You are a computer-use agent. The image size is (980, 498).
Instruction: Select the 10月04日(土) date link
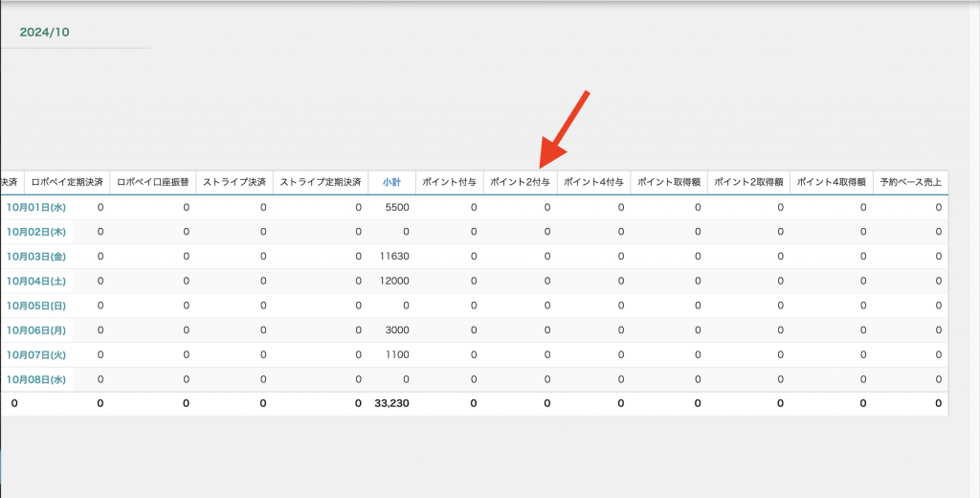click(x=35, y=281)
